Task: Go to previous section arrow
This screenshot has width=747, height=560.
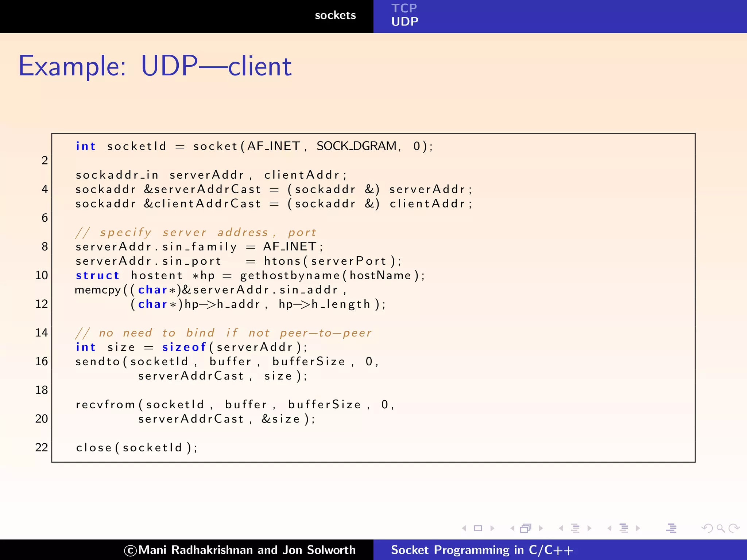Action: [x=609, y=528]
